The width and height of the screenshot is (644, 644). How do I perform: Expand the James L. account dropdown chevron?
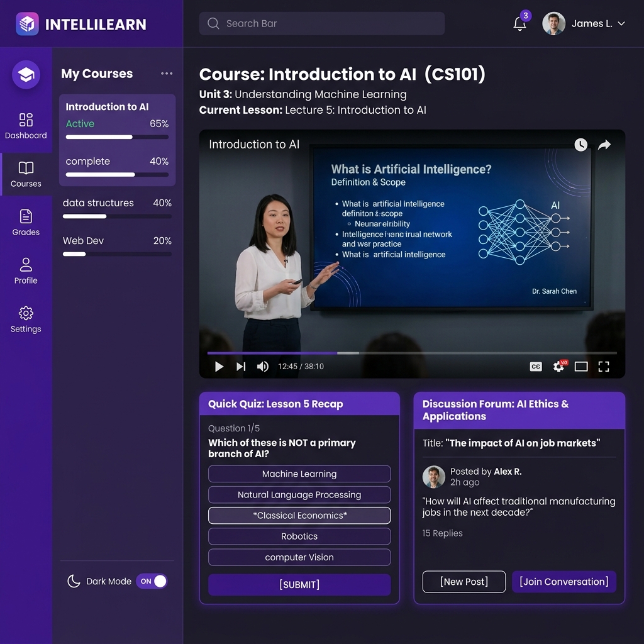coord(621,24)
